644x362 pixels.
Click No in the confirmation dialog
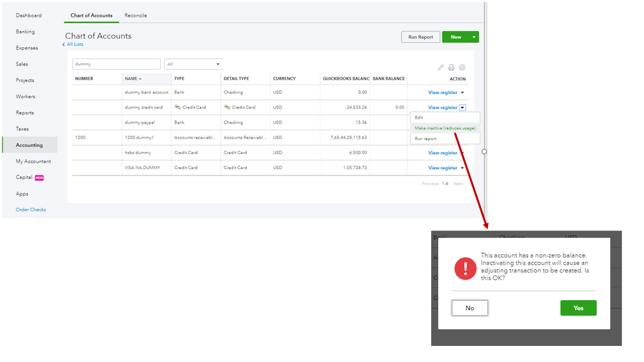click(470, 308)
